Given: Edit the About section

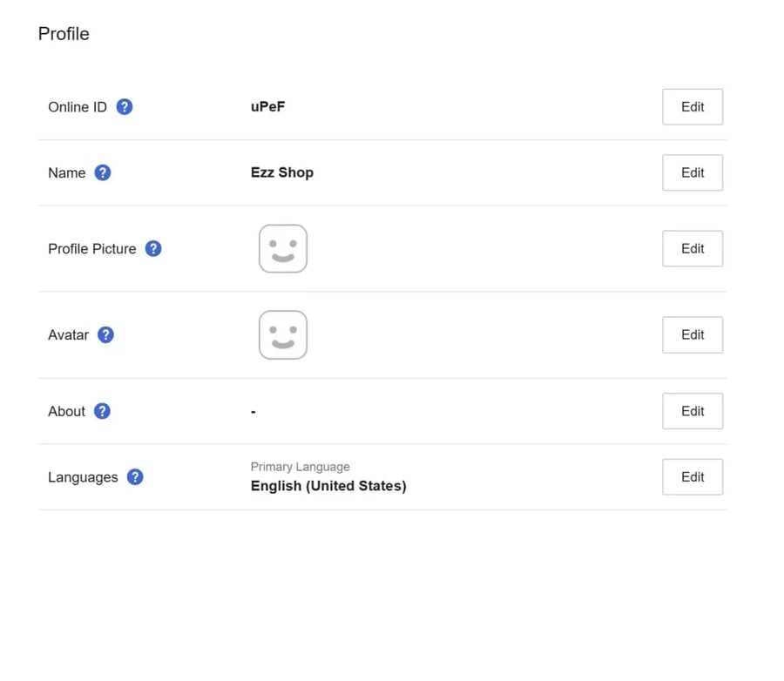Looking at the screenshot, I should 693,411.
